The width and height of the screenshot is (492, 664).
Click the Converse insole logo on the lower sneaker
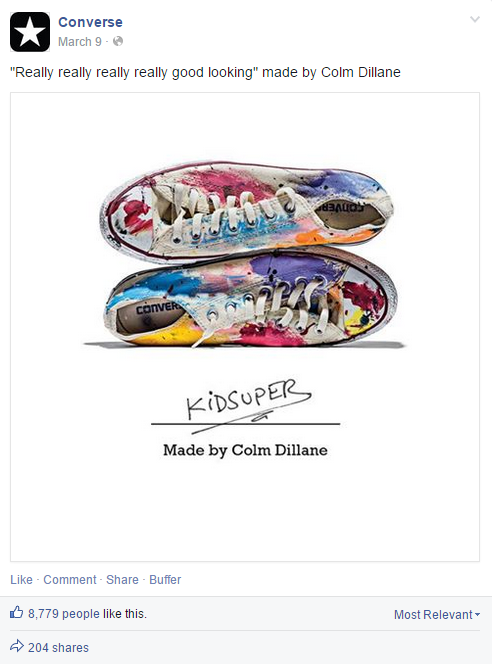point(158,308)
